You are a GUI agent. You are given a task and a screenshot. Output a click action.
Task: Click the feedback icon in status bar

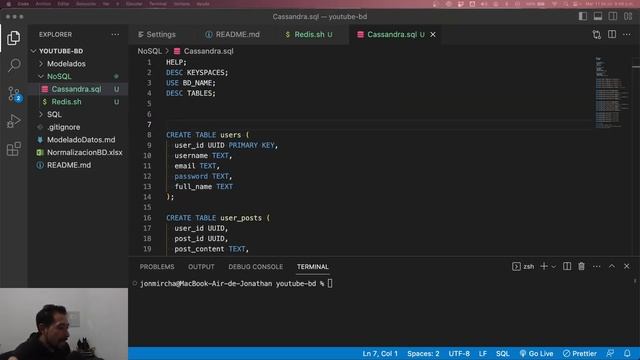coord(610,353)
